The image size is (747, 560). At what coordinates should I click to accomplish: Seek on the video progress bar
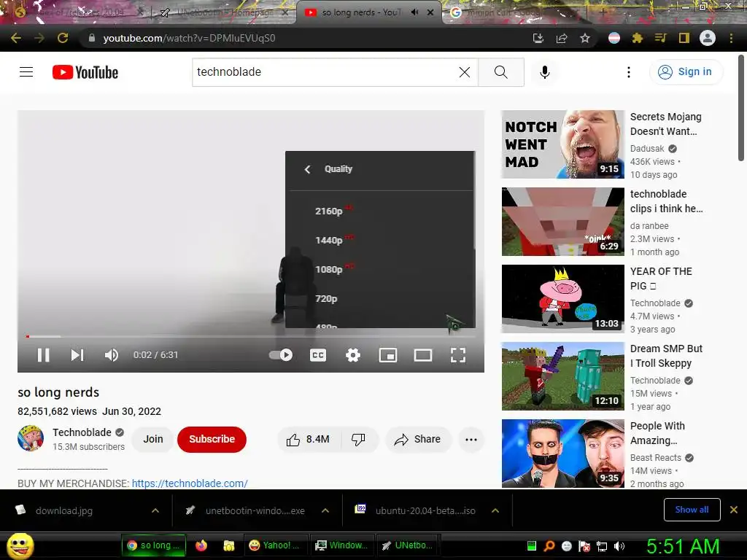pyautogui.click(x=251, y=336)
